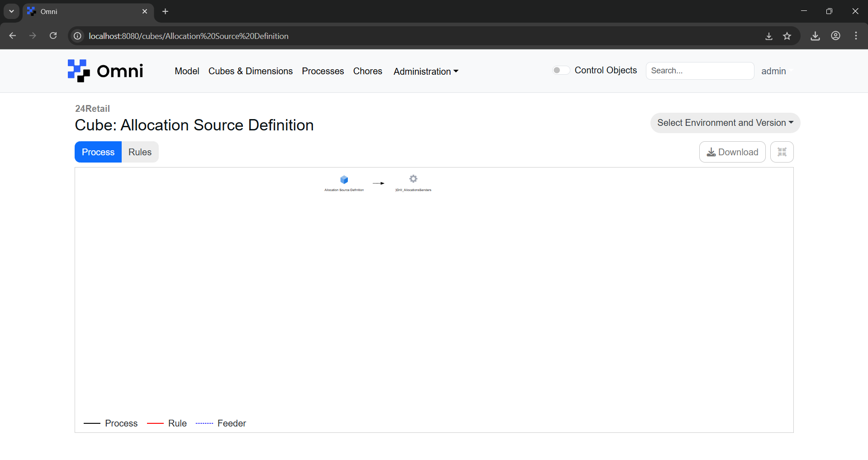Toggle the Control Objects switch
Image resolution: width=868 pixels, height=460 pixels.
pyautogui.click(x=561, y=70)
